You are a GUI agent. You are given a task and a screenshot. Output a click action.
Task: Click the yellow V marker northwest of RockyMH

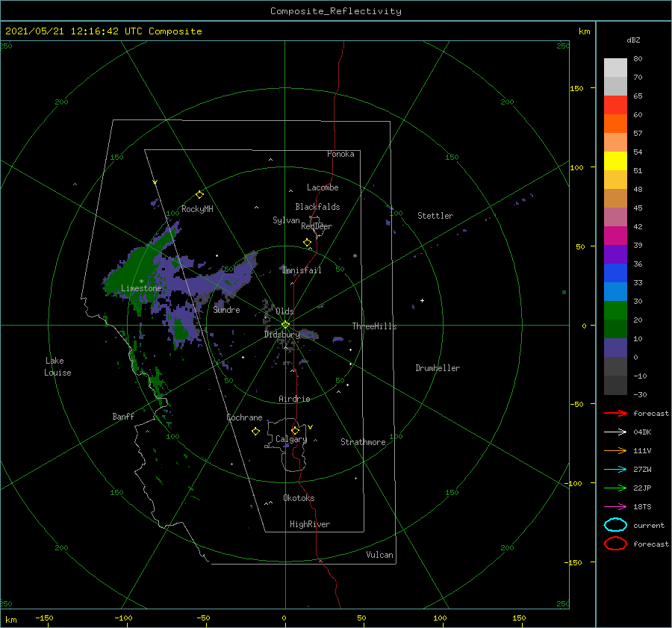tap(155, 182)
